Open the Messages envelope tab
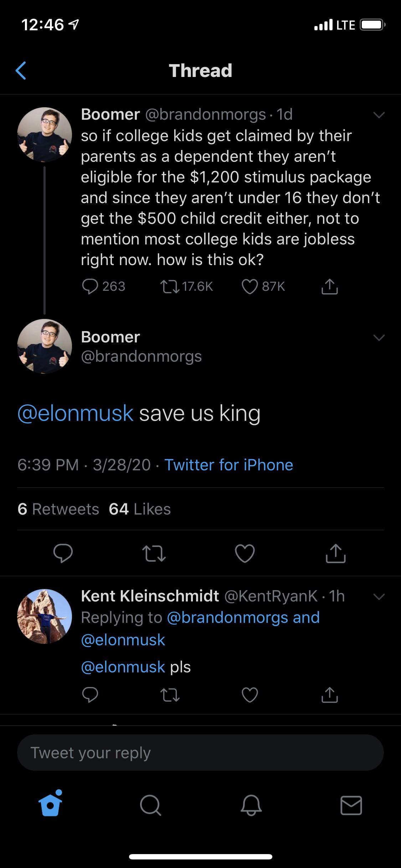 point(351,805)
